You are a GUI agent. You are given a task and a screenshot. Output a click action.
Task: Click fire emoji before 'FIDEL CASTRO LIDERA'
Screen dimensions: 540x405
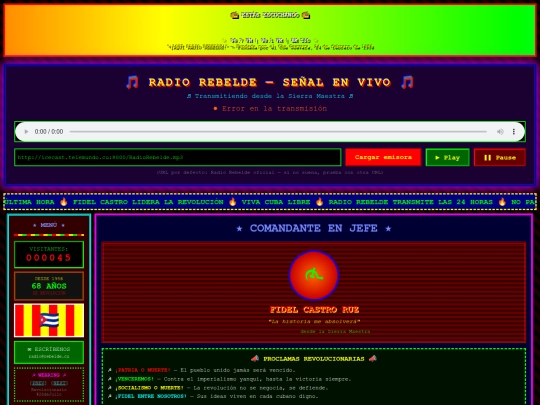click(64, 202)
